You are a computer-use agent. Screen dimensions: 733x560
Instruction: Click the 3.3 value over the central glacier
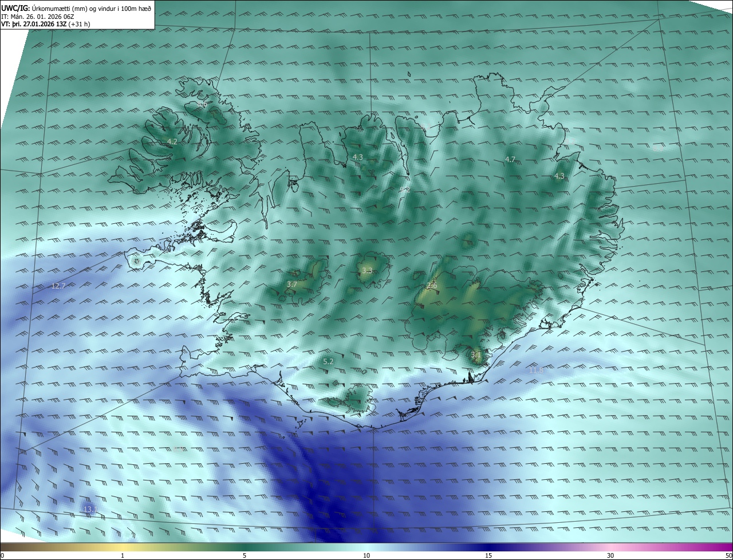click(367, 271)
